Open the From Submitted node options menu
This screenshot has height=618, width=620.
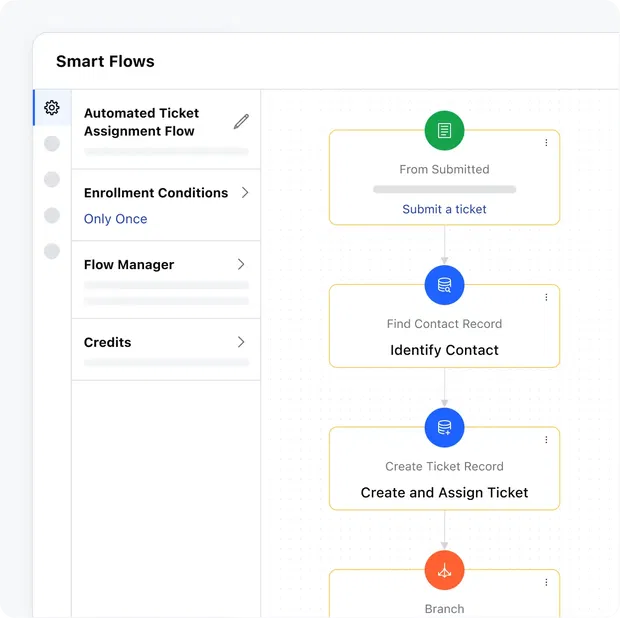click(546, 143)
